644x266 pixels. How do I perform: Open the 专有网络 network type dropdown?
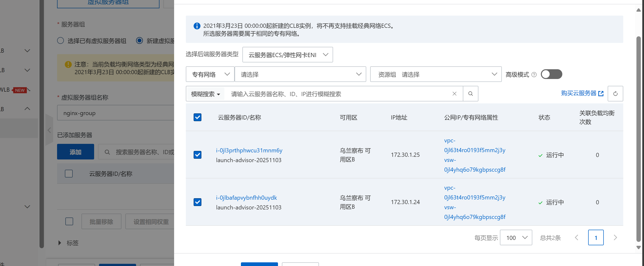(x=210, y=74)
